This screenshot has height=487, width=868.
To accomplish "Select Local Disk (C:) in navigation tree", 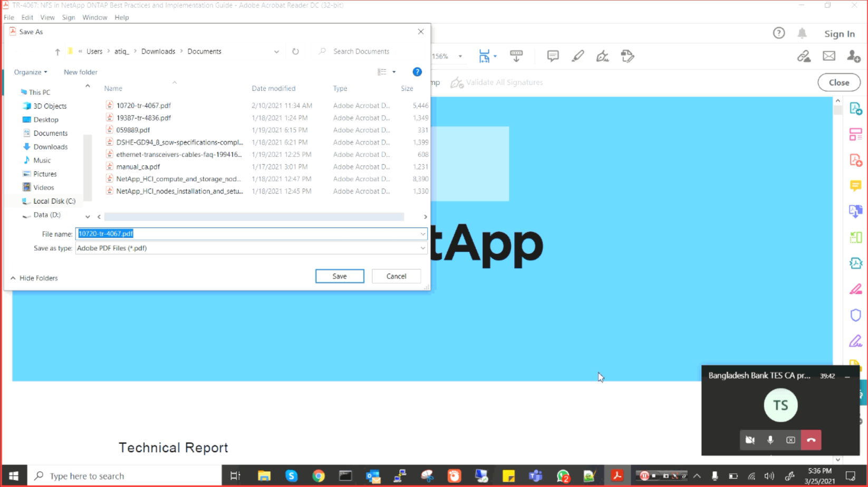I will [x=54, y=201].
